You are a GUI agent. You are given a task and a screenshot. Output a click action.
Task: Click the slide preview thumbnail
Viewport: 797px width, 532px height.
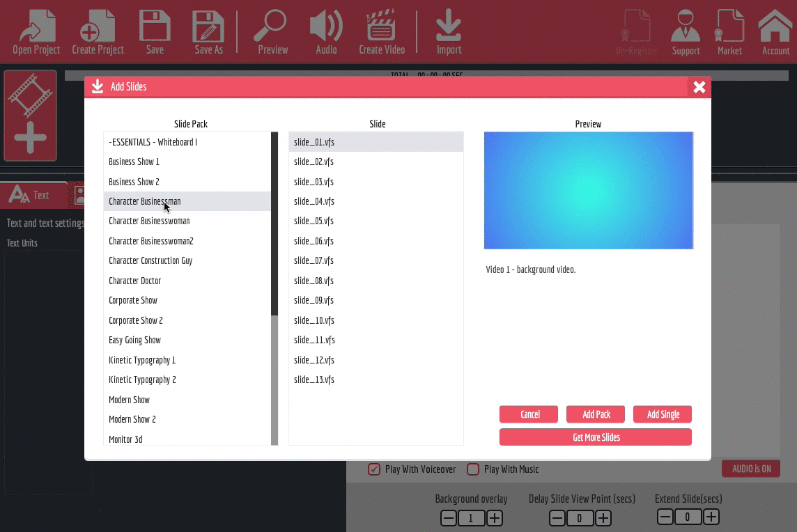click(x=589, y=191)
